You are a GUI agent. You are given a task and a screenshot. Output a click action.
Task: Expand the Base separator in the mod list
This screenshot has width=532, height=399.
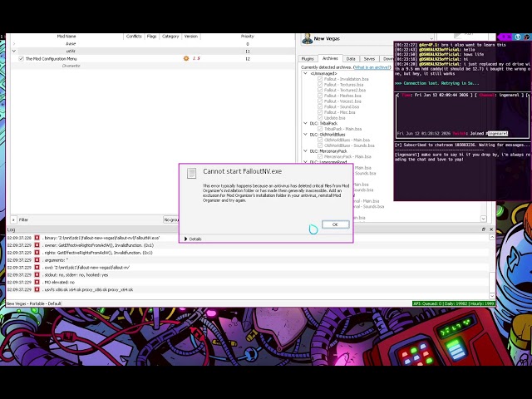[x=14, y=44]
